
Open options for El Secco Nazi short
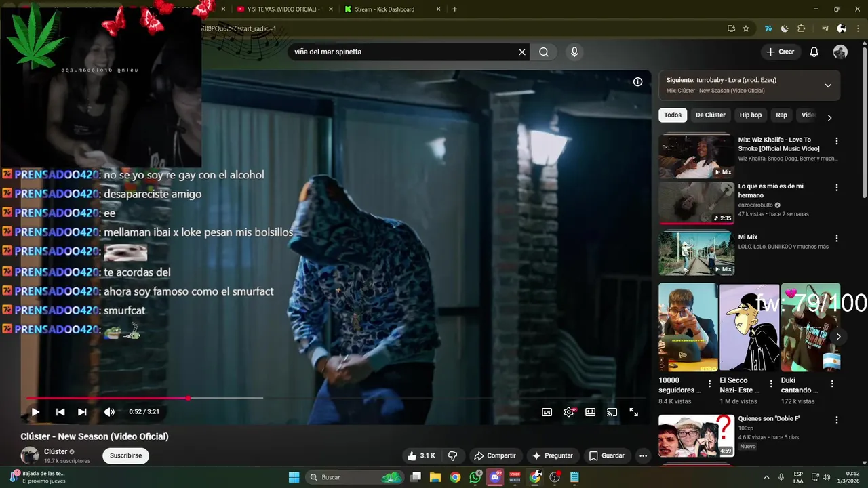(x=771, y=384)
